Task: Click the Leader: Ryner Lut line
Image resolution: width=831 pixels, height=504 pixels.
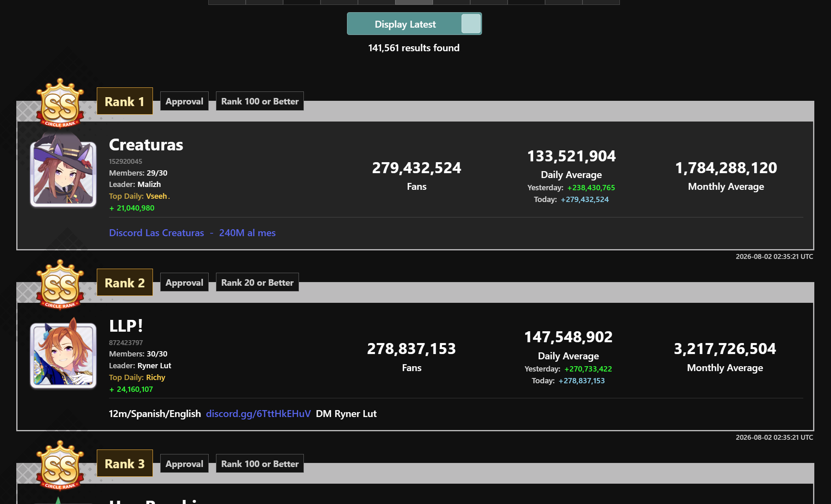Action: click(140, 366)
